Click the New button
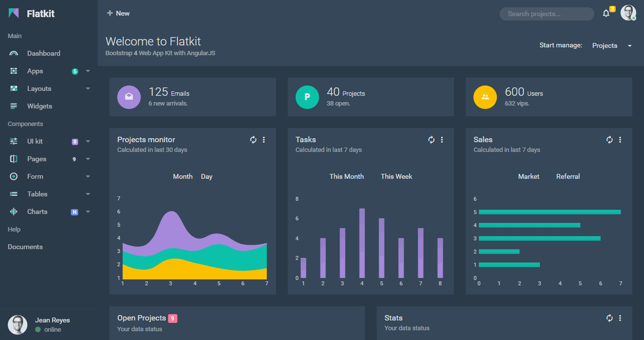 (x=118, y=13)
